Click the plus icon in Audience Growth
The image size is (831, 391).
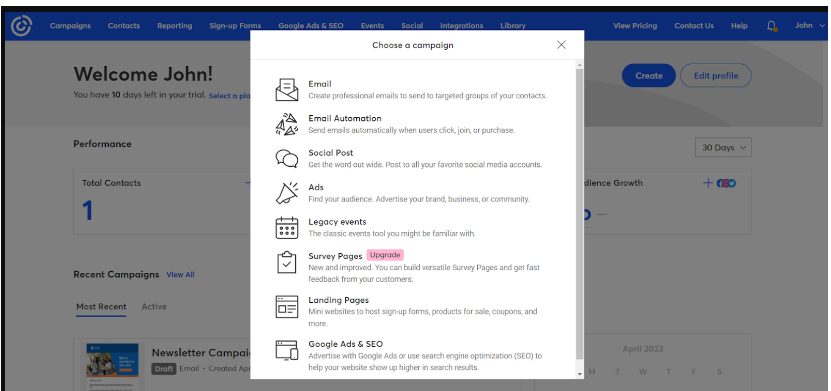click(x=708, y=183)
